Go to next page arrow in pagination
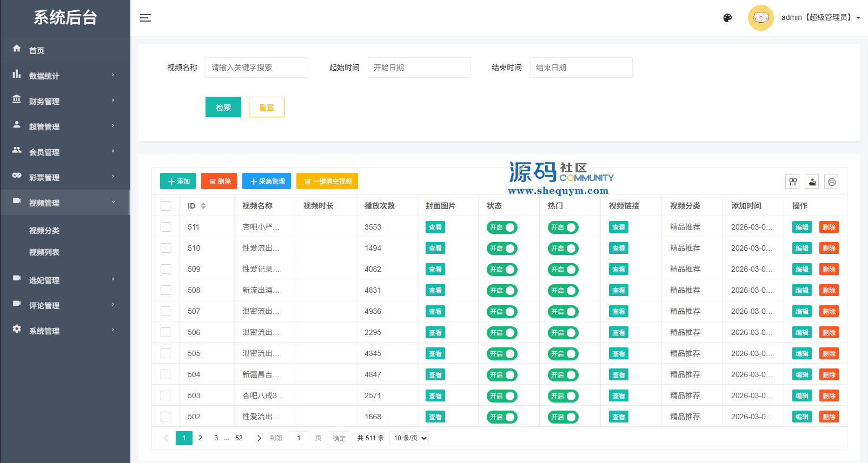The image size is (868, 463). 259,438
